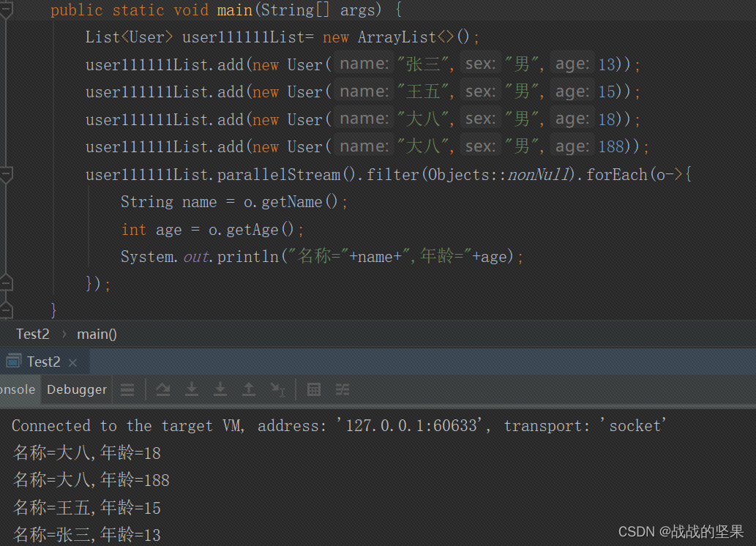
Task: Step out of the current method
Action: point(248,389)
